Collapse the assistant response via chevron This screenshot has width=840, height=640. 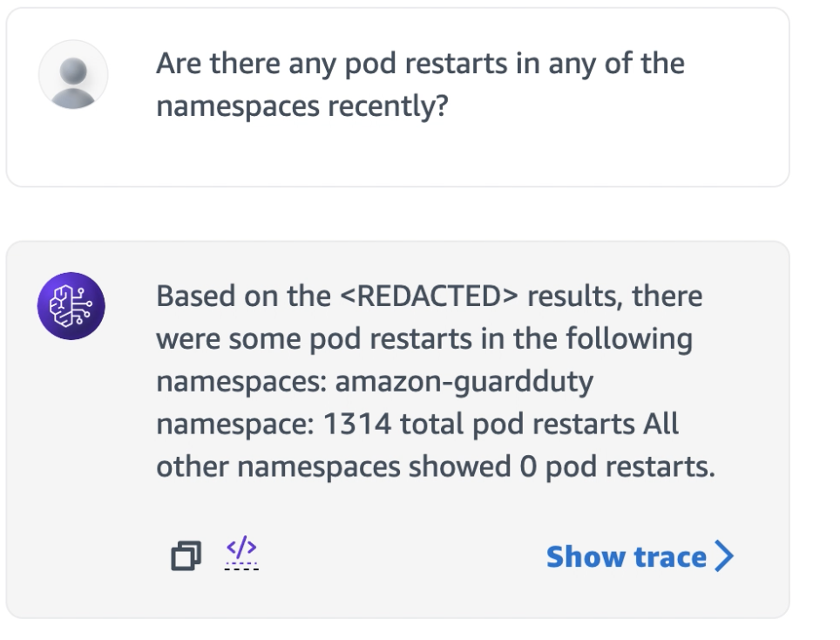726,555
